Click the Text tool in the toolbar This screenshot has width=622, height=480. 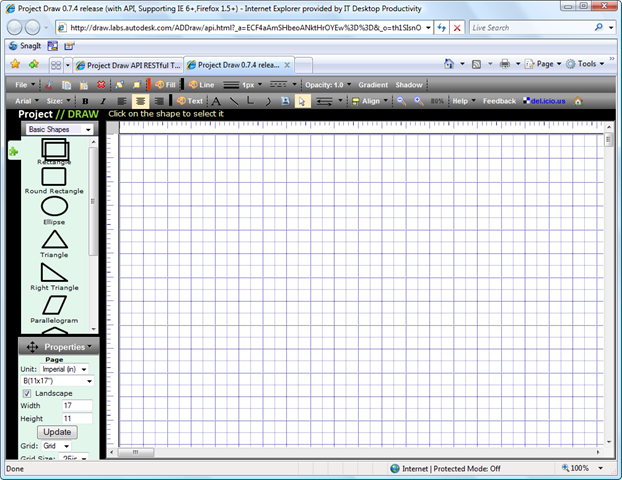190,101
